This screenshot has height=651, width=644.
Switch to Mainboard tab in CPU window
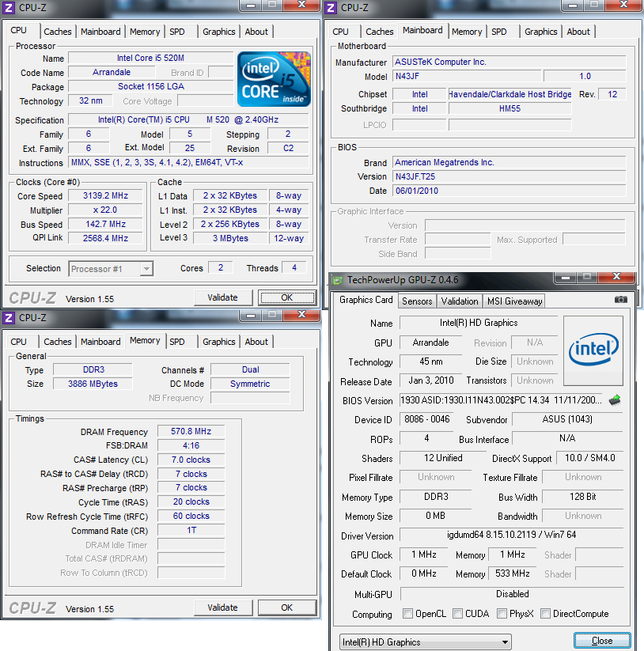coord(100,32)
